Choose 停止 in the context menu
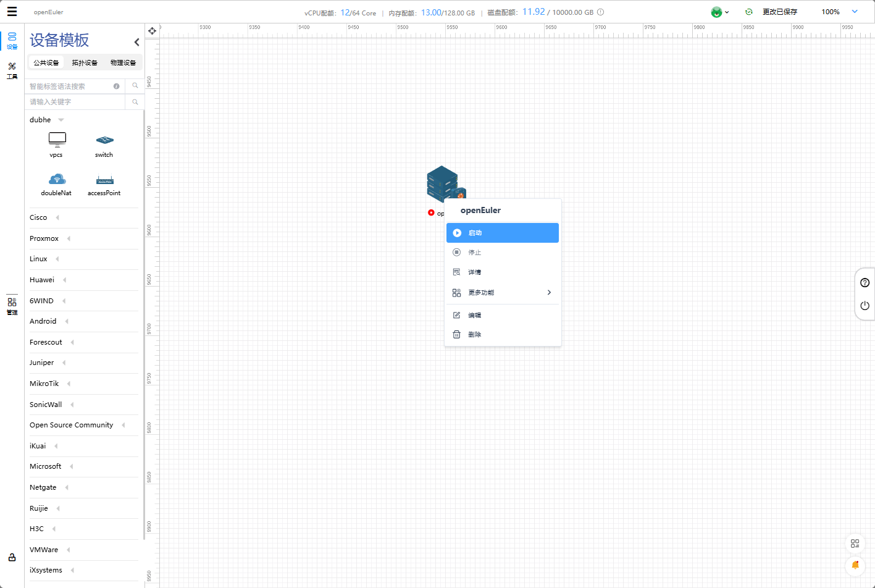Image resolution: width=875 pixels, height=588 pixels. coord(503,252)
